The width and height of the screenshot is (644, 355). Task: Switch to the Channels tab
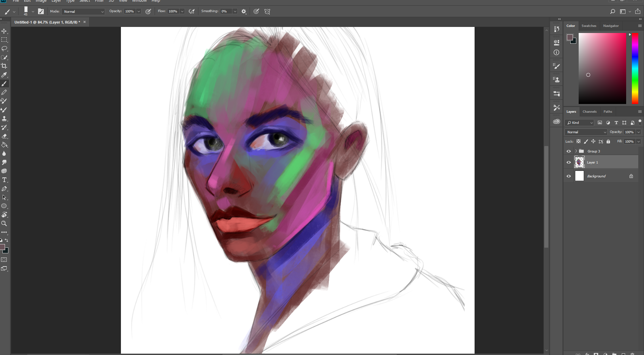pos(589,111)
